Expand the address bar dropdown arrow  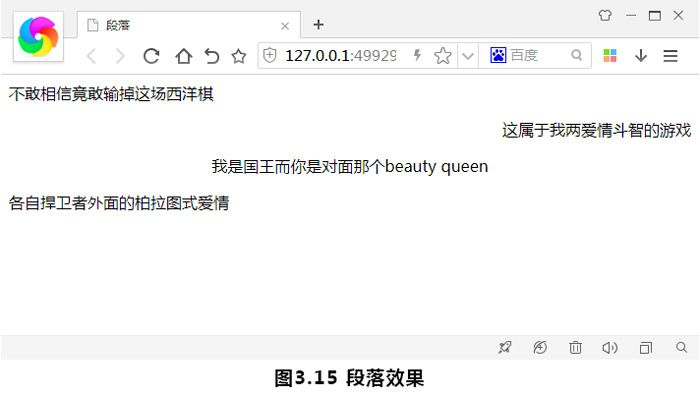pyautogui.click(x=467, y=56)
